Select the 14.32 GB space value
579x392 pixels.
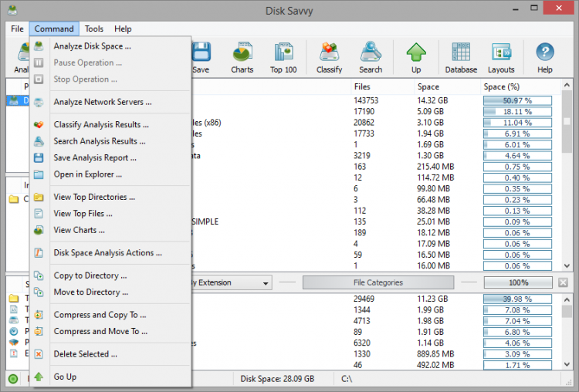coord(432,101)
